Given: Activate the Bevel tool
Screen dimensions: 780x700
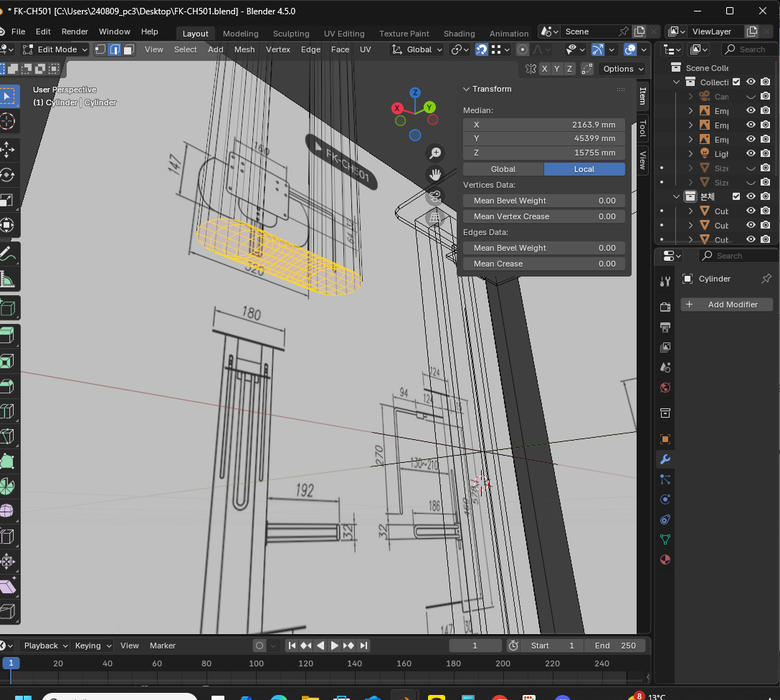Looking at the screenshot, I should pyautogui.click(x=8, y=387).
